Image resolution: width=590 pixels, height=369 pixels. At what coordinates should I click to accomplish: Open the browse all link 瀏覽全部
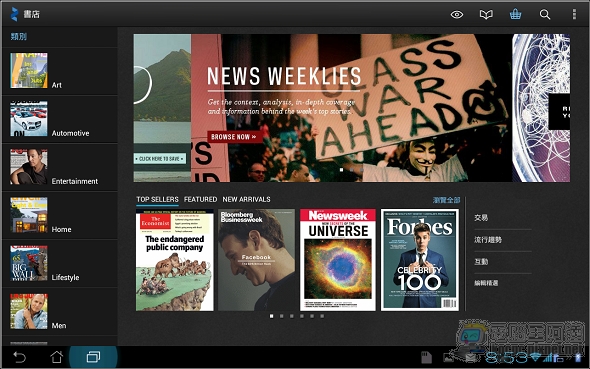(x=446, y=200)
